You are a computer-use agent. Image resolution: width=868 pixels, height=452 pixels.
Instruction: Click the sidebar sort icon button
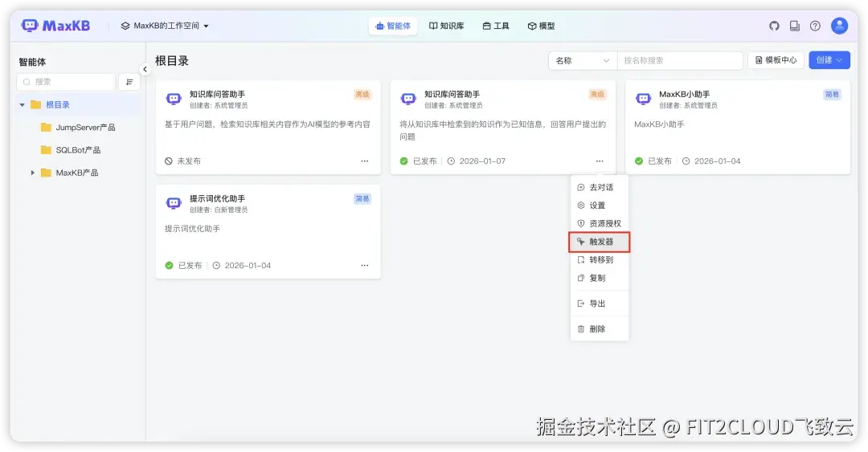click(129, 82)
